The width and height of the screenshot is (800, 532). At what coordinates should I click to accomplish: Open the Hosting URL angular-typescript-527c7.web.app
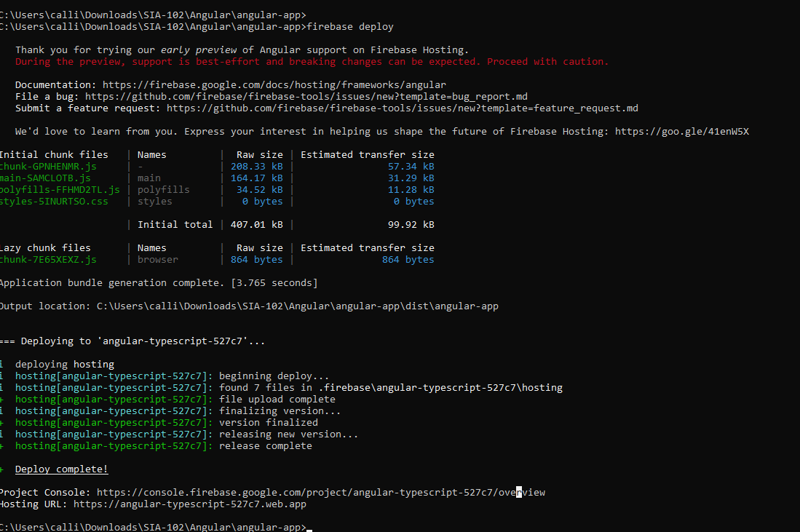(190, 504)
